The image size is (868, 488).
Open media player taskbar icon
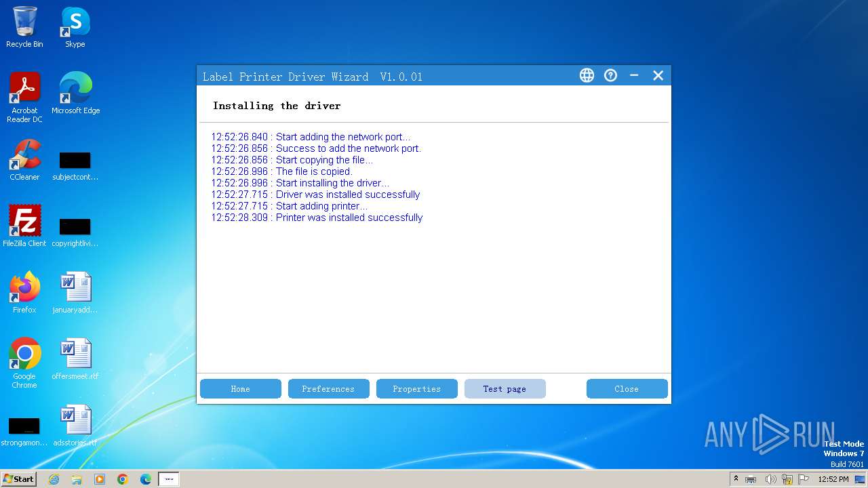point(100,479)
